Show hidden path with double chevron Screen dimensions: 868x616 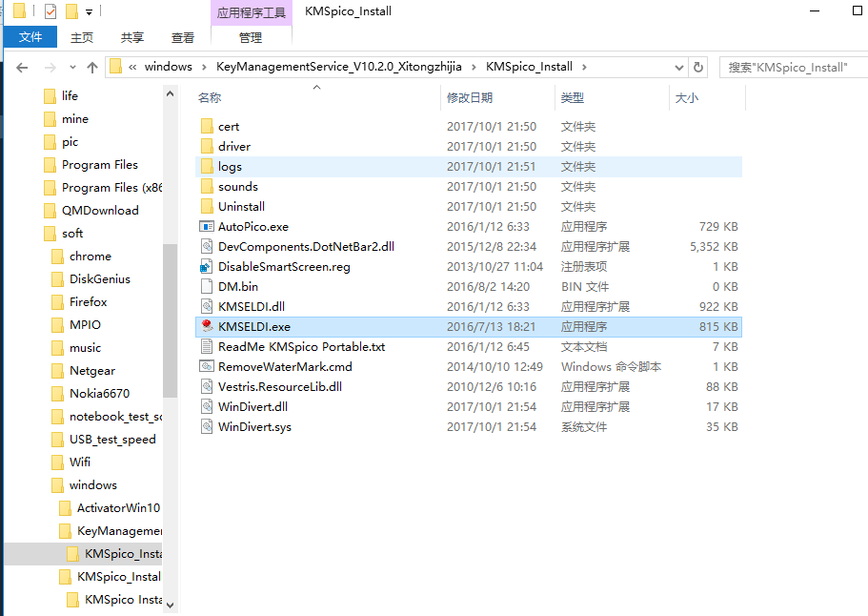click(132, 67)
